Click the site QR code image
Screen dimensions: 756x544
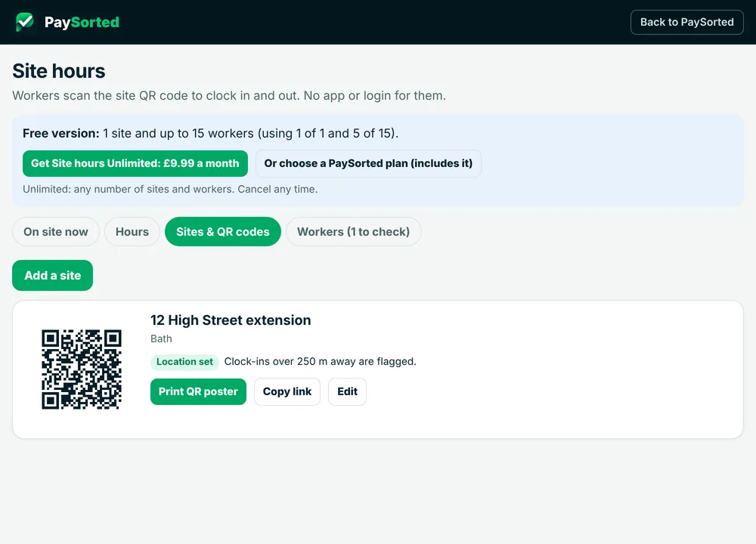(82, 369)
